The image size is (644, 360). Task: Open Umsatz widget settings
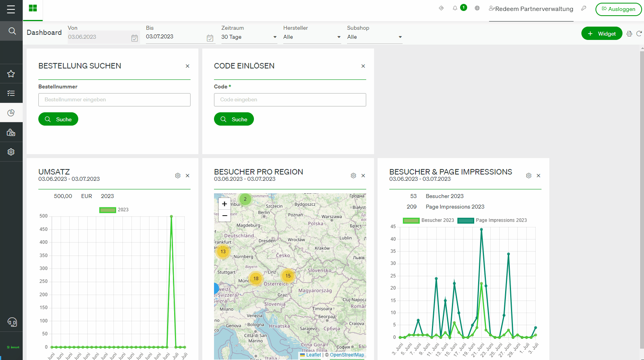pos(178,176)
